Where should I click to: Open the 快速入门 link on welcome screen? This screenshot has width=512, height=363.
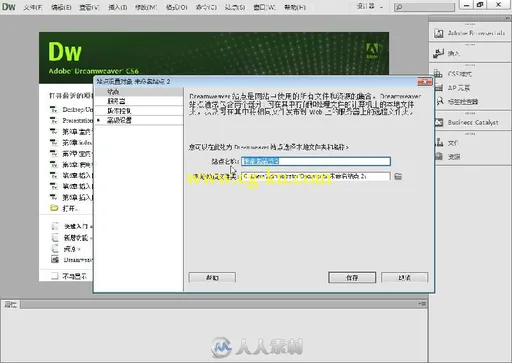(76, 226)
